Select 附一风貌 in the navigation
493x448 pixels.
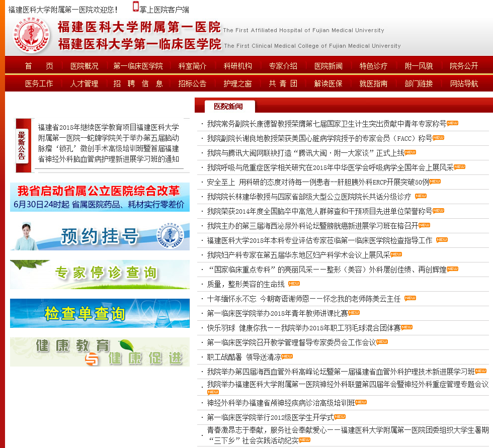tap(419, 66)
